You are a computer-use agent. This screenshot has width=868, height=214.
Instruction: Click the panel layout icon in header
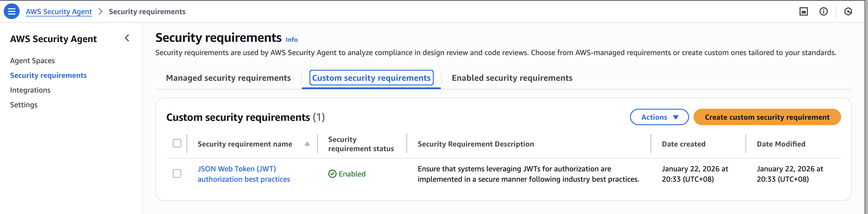(803, 12)
